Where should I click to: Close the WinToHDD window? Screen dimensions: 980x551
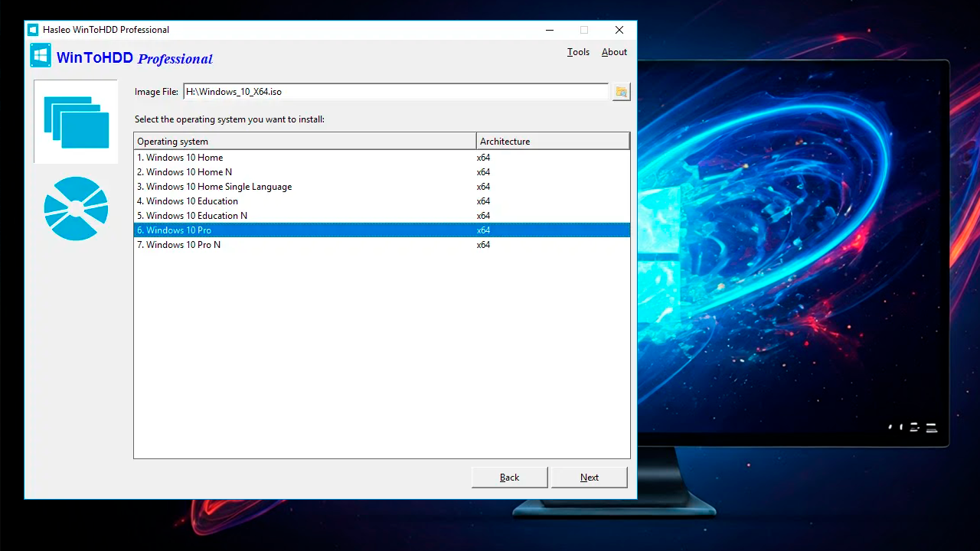pyautogui.click(x=619, y=30)
